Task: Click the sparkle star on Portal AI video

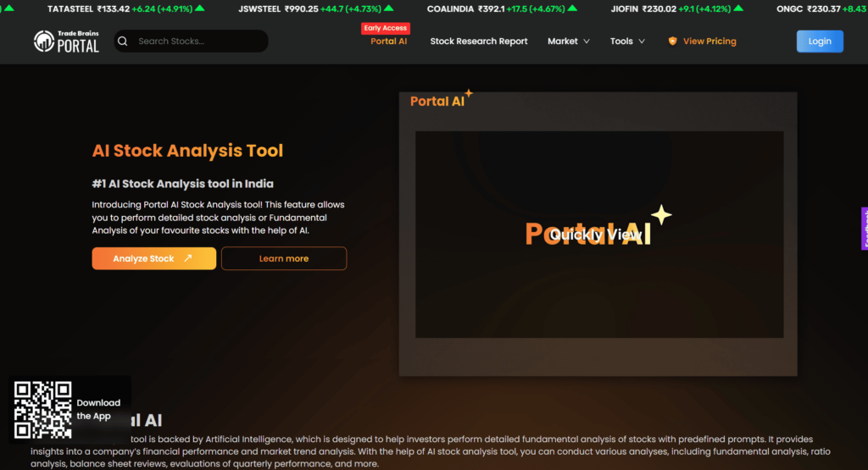Action: tap(661, 215)
